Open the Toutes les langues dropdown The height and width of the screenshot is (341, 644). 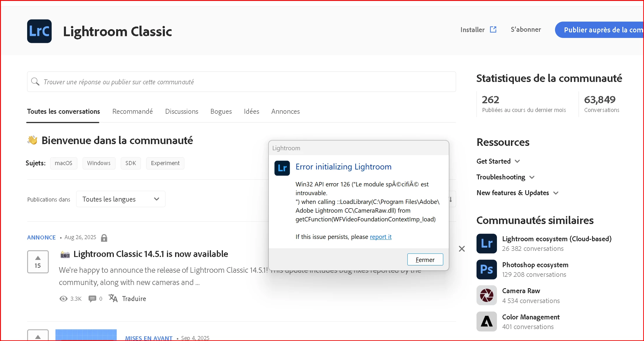pyautogui.click(x=121, y=199)
